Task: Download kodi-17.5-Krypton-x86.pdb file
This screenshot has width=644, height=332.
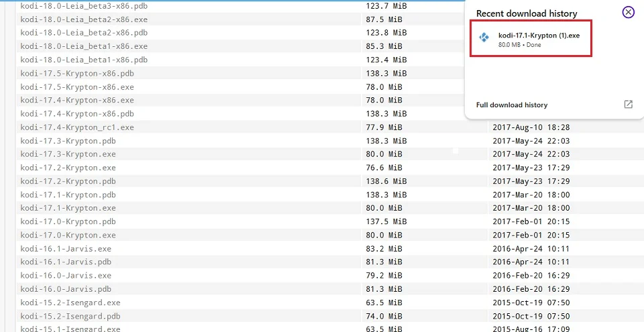Action: tap(77, 73)
